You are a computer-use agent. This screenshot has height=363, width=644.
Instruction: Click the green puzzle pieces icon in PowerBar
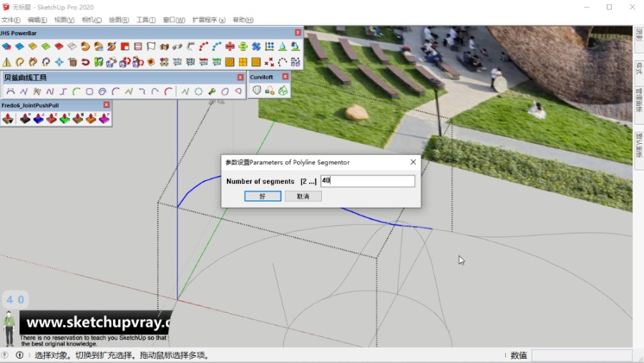(x=99, y=62)
